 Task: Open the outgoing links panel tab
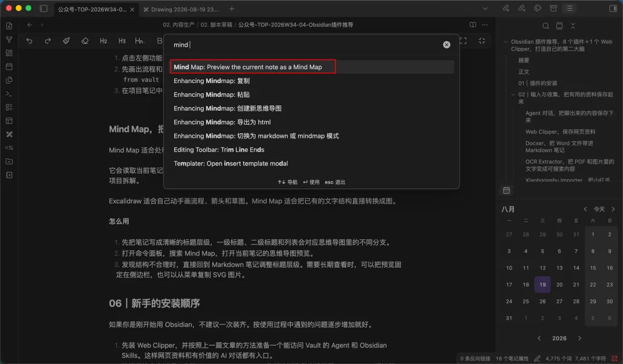[521, 8]
